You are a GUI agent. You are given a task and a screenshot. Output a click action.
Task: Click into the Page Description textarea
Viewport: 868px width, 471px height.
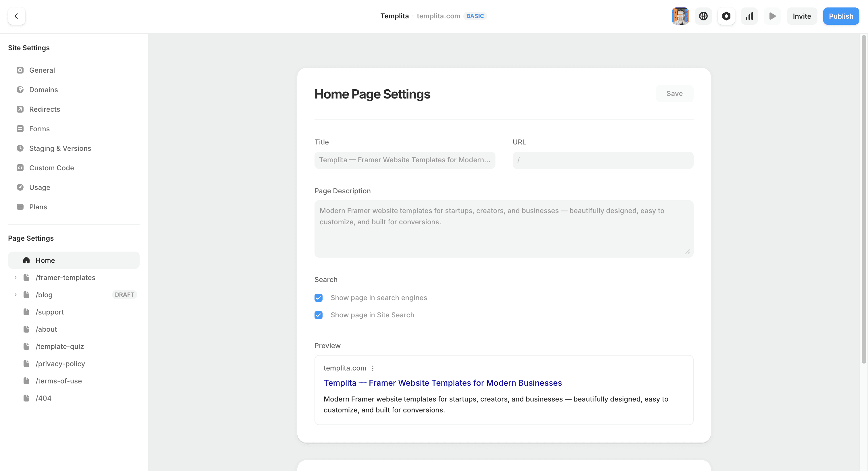[504, 229]
